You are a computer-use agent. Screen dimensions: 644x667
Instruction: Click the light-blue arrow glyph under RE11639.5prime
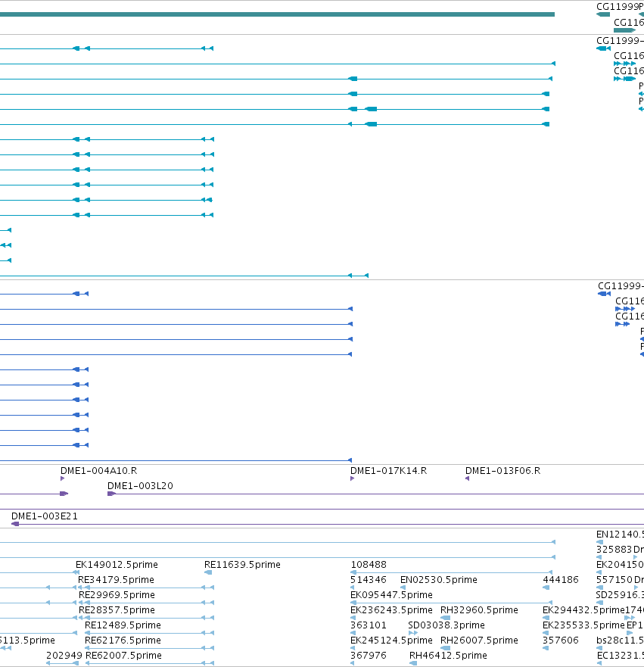pyautogui.click(x=208, y=572)
